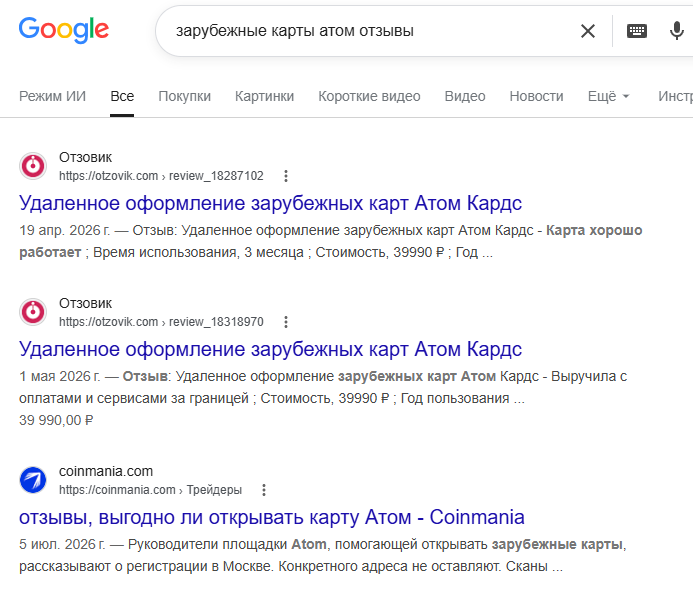This screenshot has height=589, width=693.
Task: Open the review_18318970 result title link
Action: [x=270, y=349]
